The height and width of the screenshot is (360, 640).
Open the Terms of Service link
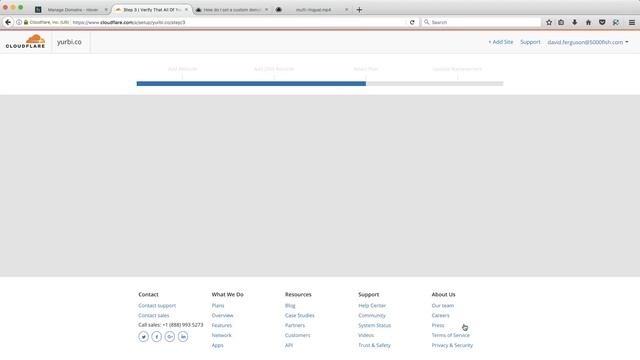click(451, 335)
